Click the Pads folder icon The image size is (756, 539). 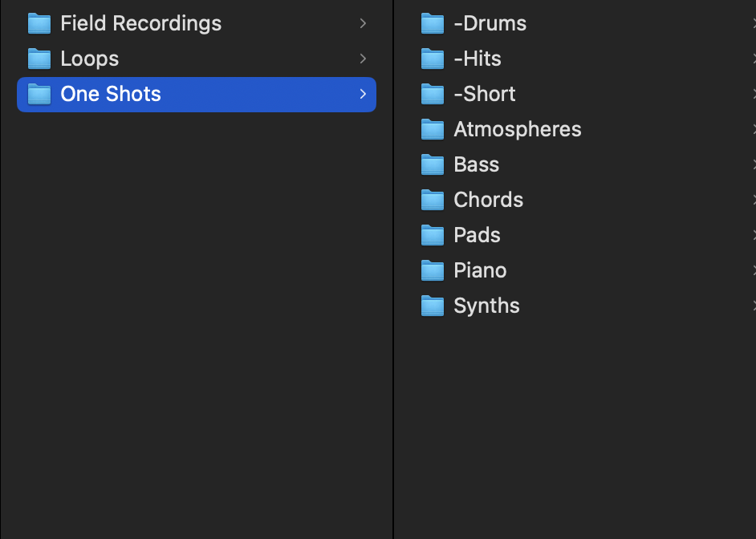click(433, 236)
